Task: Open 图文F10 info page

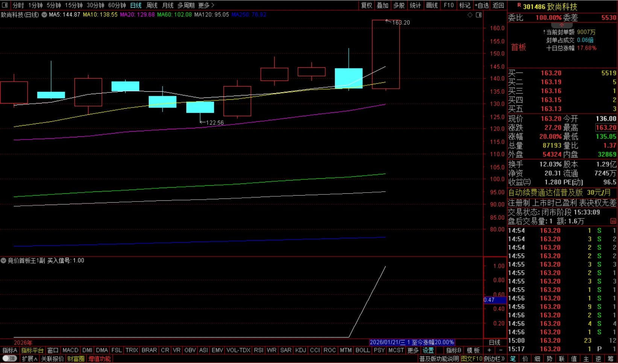Action: click(x=472, y=359)
